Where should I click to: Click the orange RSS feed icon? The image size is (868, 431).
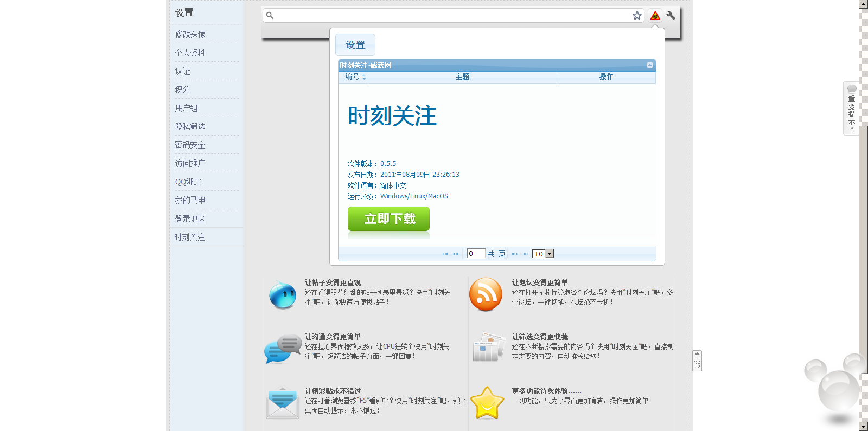(x=486, y=294)
